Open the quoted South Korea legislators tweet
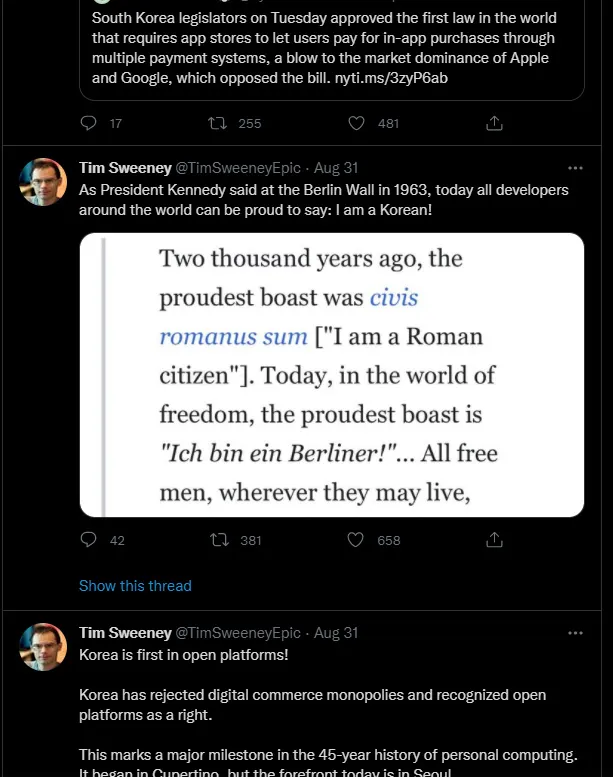Image resolution: width=613 pixels, height=777 pixels. 332,49
